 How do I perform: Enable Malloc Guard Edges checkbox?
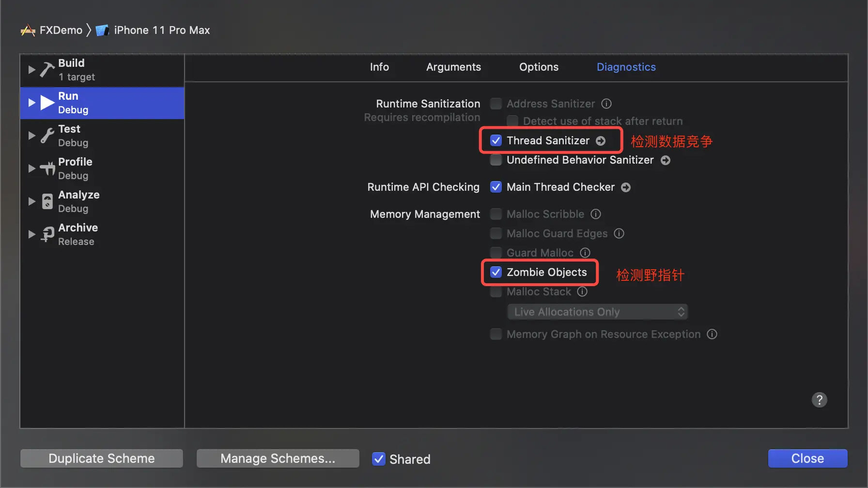(496, 233)
